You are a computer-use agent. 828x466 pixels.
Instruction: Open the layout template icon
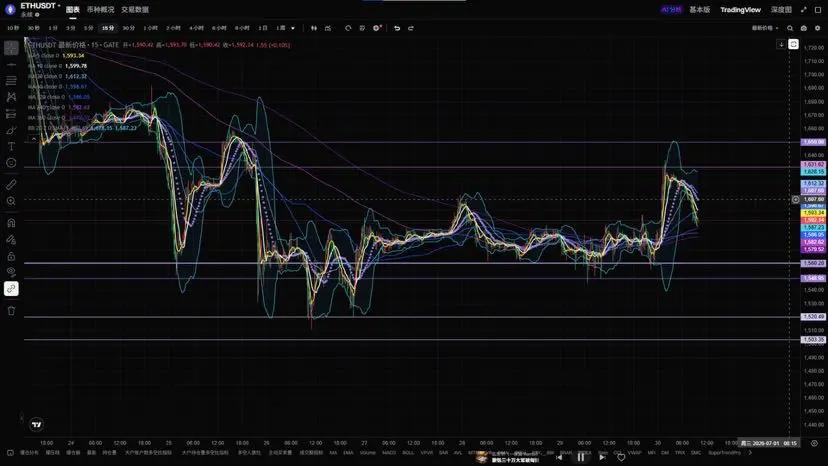click(362, 28)
